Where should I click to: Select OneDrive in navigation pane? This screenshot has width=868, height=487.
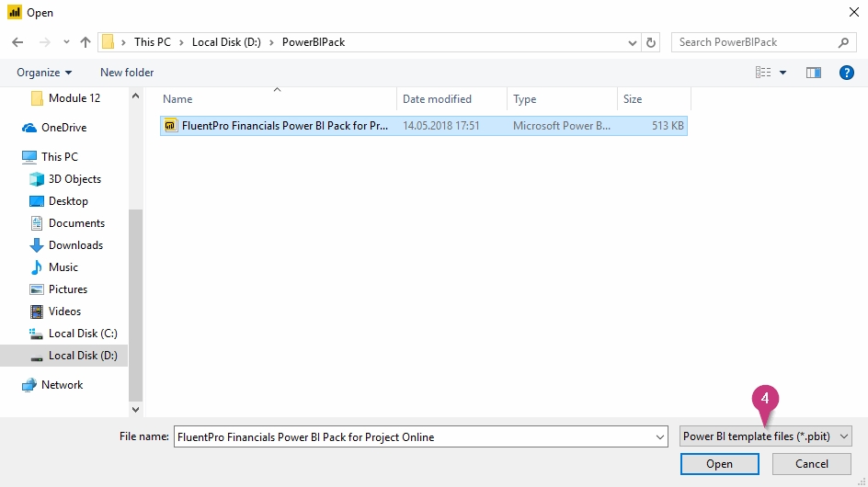coord(54,128)
